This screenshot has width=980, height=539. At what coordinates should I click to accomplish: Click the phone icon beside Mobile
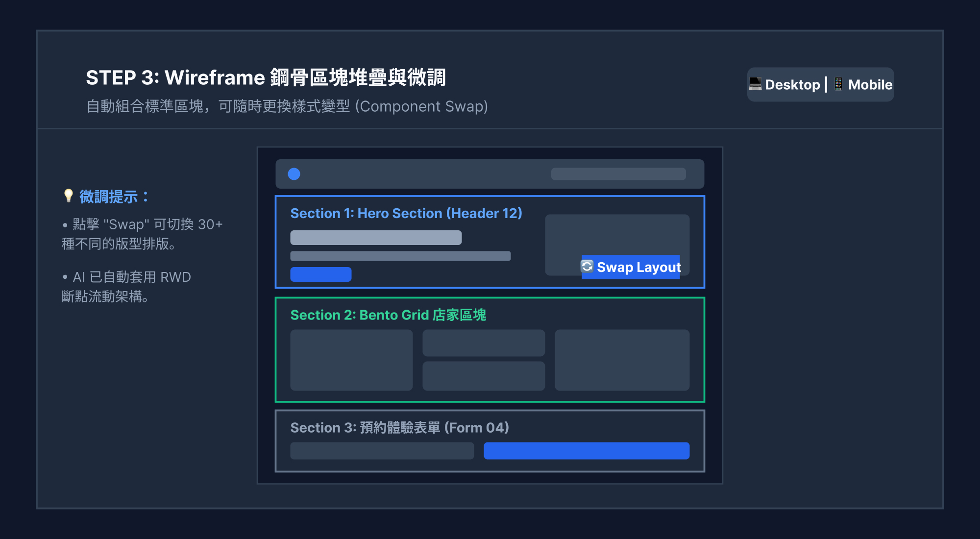(838, 84)
